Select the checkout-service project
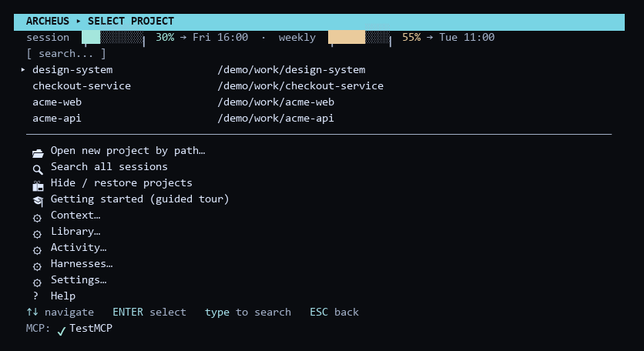644x351 pixels. 82,85
